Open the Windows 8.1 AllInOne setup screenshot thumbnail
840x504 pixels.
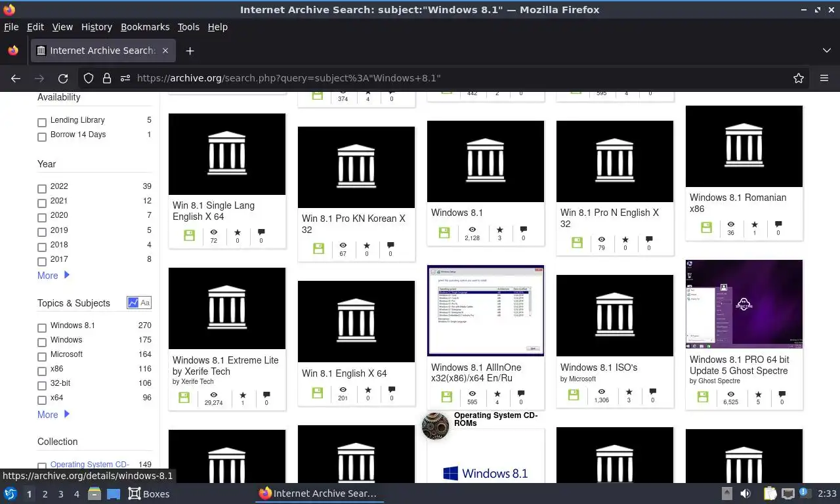(486, 310)
